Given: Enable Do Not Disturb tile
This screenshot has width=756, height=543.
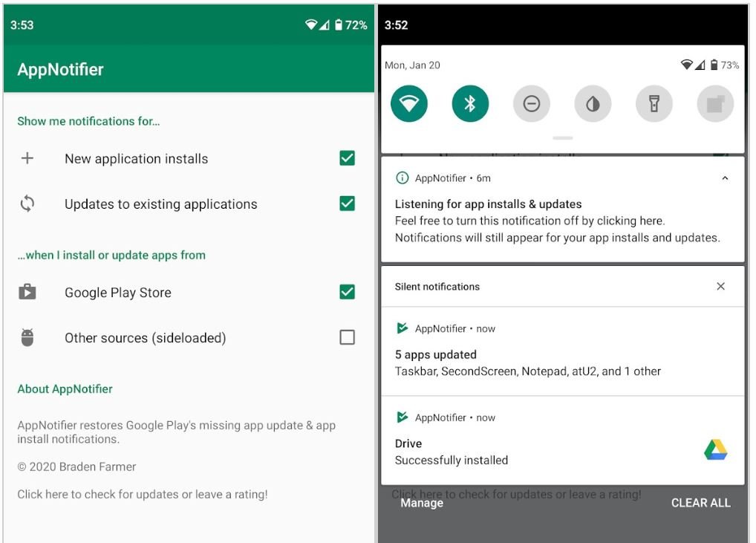Looking at the screenshot, I should coord(531,104).
